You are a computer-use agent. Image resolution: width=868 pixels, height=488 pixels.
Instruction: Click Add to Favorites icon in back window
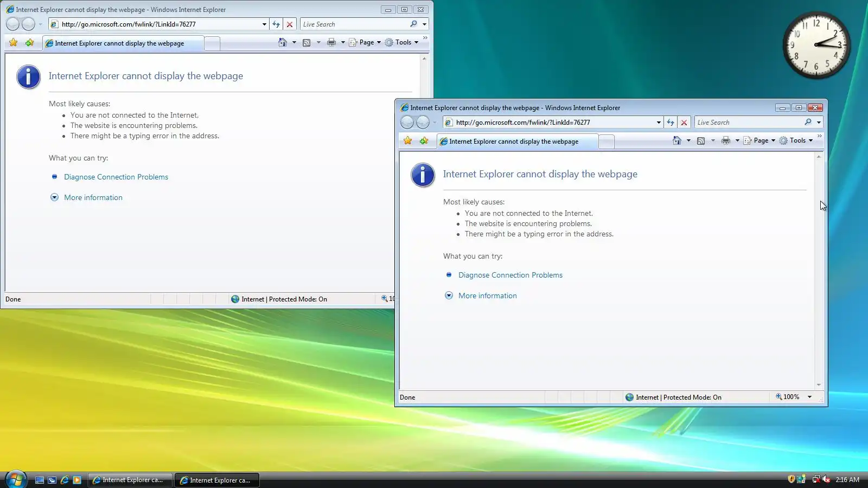click(x=29, y=43)
